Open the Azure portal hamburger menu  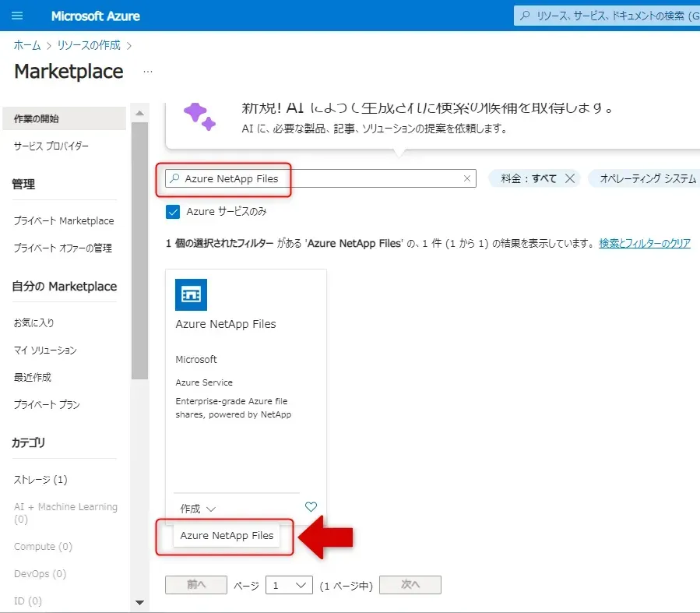pos(18,16)
